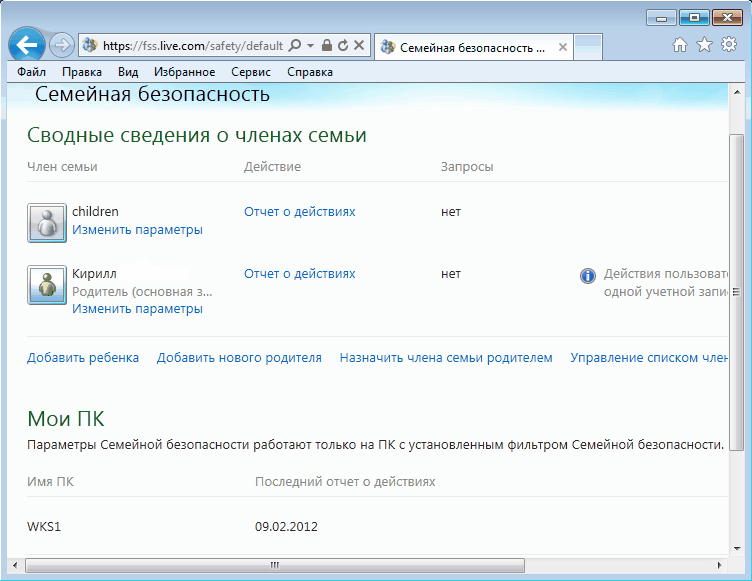The image size is (752, 581).
Task: Click Добавить нового родителя link
Action: [x=239, y=357]
